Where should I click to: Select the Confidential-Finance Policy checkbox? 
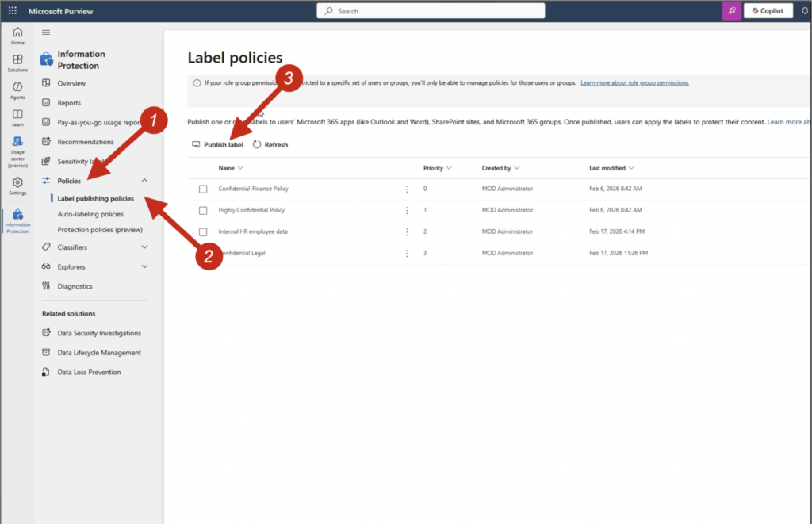203,189
